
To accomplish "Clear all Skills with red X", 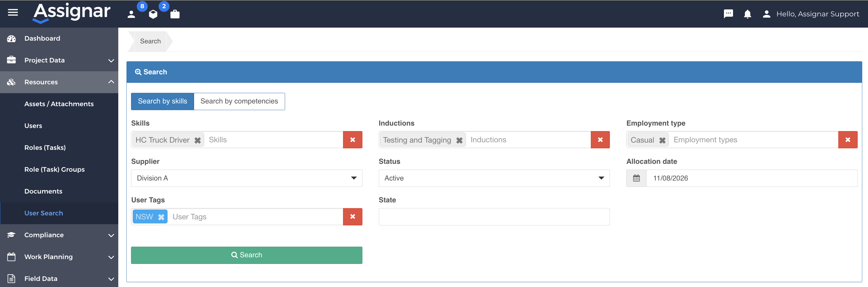I will (352, 140).
